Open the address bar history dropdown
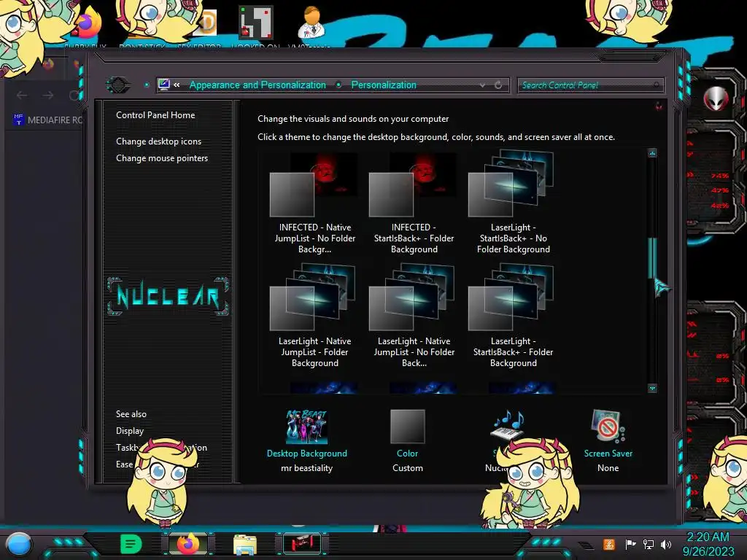Image resolution: width=747 pixels, height=560 pixels. point(483,85)
